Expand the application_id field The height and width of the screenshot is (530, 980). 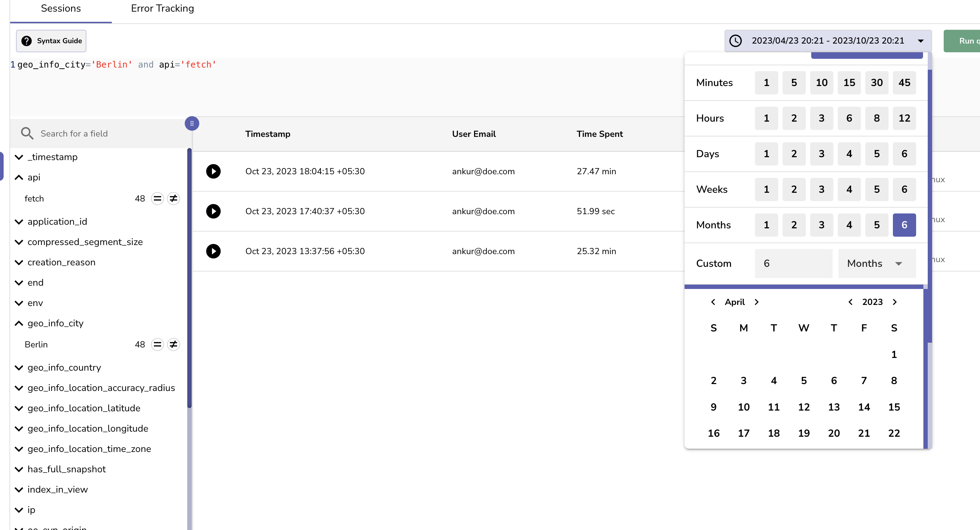[x=19, y=221]
